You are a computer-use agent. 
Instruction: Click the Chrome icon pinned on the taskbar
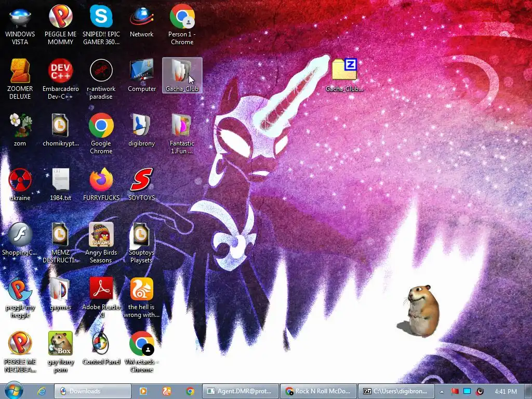190,391
